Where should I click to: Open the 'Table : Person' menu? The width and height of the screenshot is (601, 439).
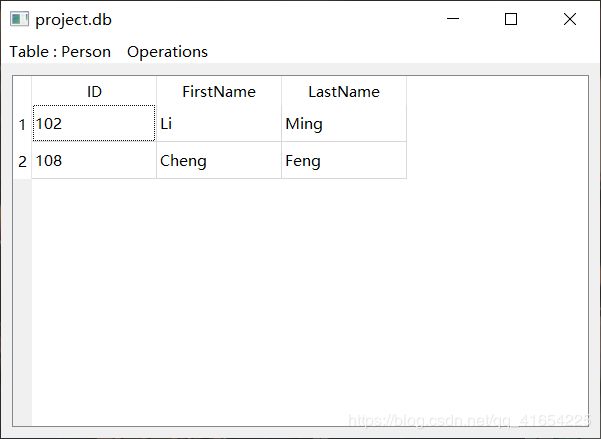[x=60, y=52]
